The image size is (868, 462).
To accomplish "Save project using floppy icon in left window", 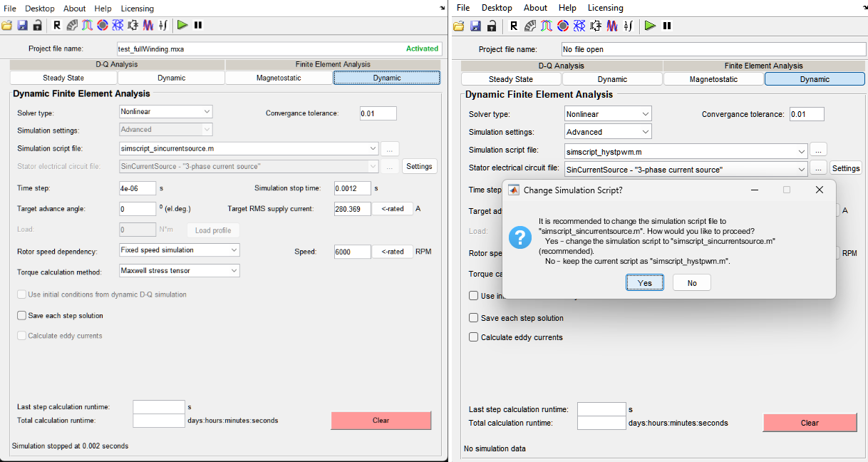I will tap(22, 25).
